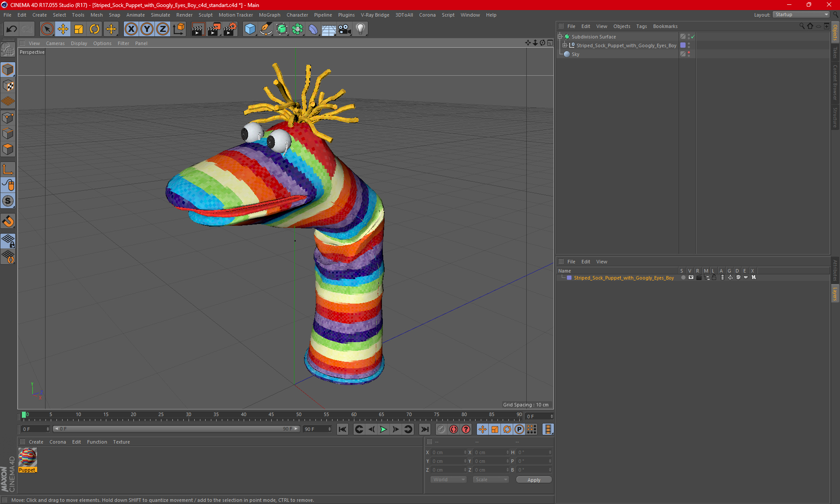Play the animation forward
This screenshot has height=504, width=840.
383,429
